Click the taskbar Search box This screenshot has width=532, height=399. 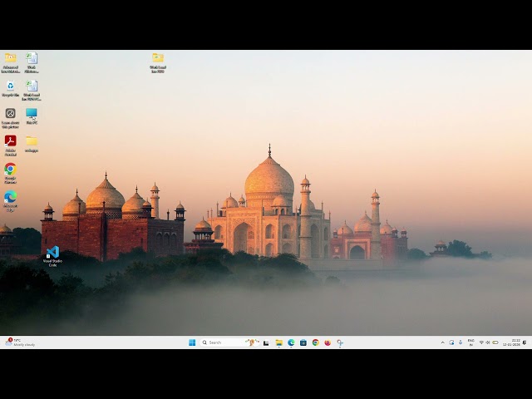point(229,342)
